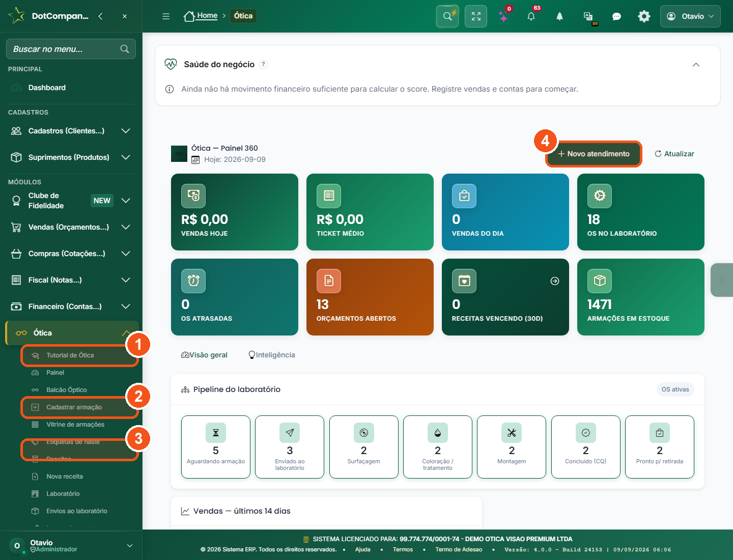The height and width of the screenshot is (560, 733).
Task: Open Vitrine de armações menu item
Action: [75, 425]
